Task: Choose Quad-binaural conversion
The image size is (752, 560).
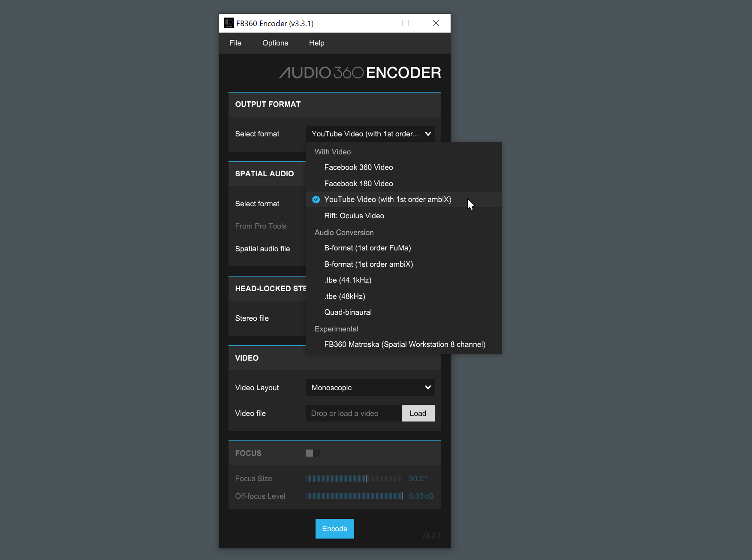Action: pyautogui.click(x=403, y=312)
